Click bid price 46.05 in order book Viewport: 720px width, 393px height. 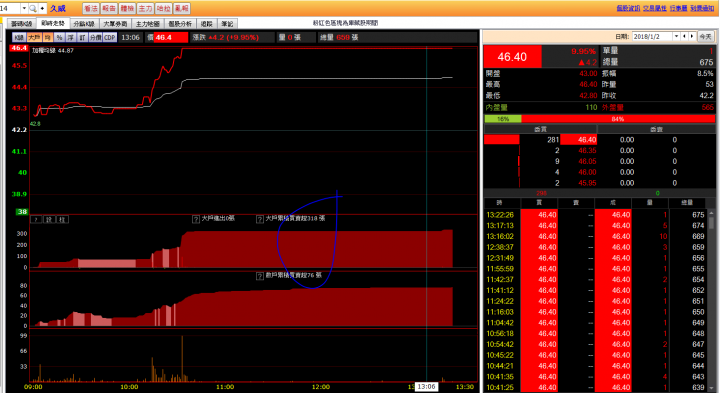click(x=587, y=161)
